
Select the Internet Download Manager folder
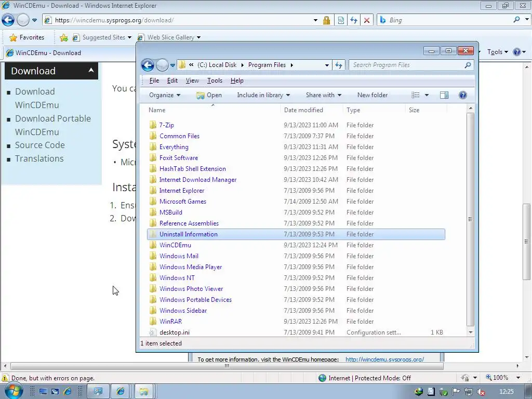coord(296,179)
